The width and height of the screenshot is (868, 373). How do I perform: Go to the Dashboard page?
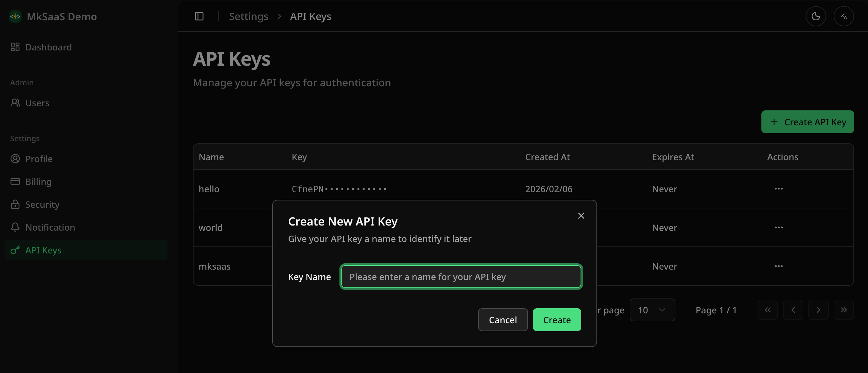(x=48, y=47)
